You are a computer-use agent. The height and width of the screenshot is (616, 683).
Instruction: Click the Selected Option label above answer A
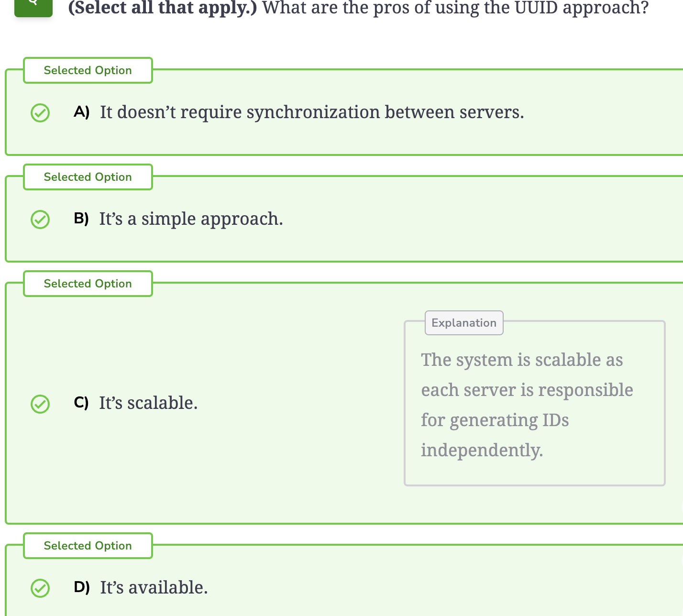(88, 70)
